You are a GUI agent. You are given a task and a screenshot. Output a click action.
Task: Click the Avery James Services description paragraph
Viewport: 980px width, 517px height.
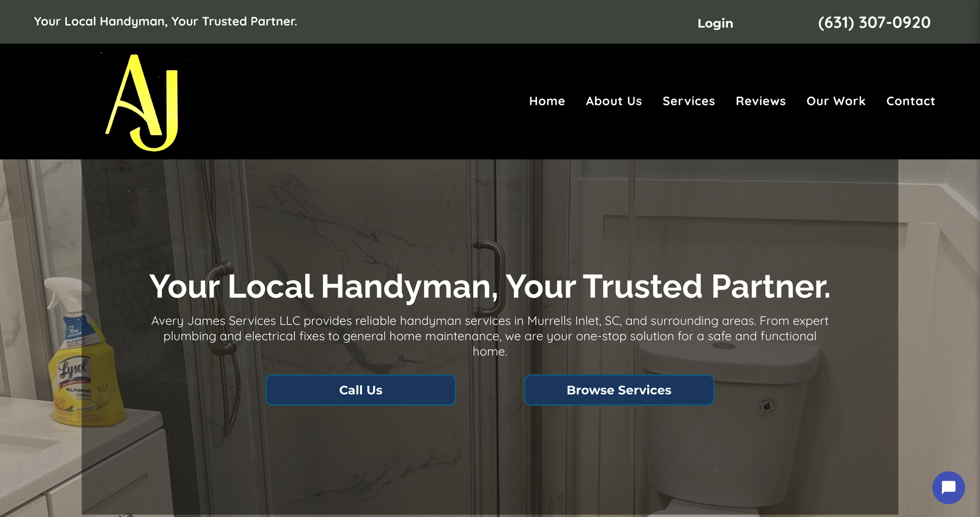point(489,336)
